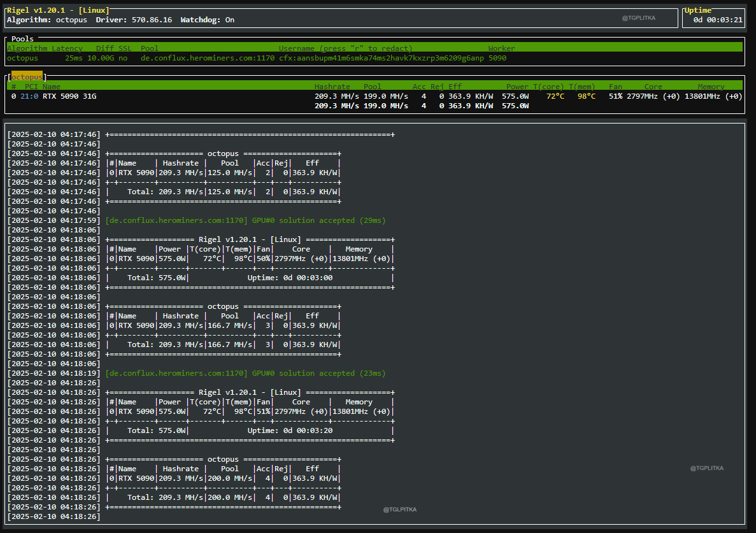
Task: Click the 'Algorithm: octopus' header field
Action: (46, 20)
